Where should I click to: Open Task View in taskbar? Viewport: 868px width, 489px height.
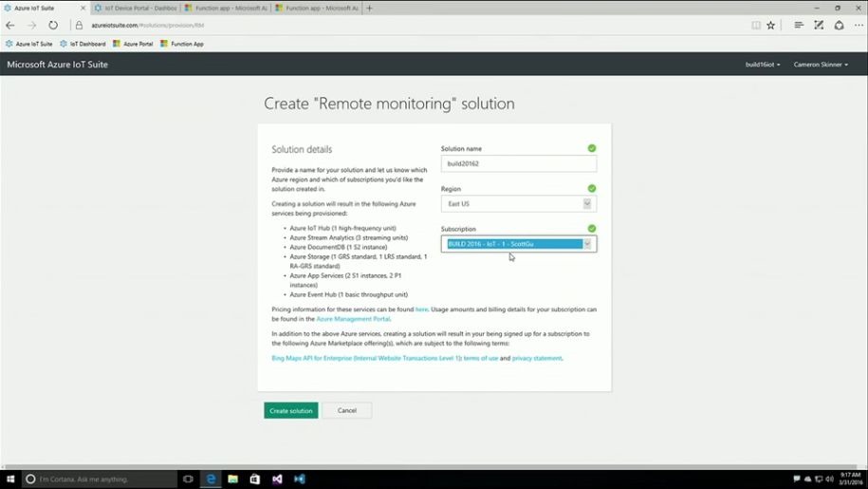[x=188, y=480]
